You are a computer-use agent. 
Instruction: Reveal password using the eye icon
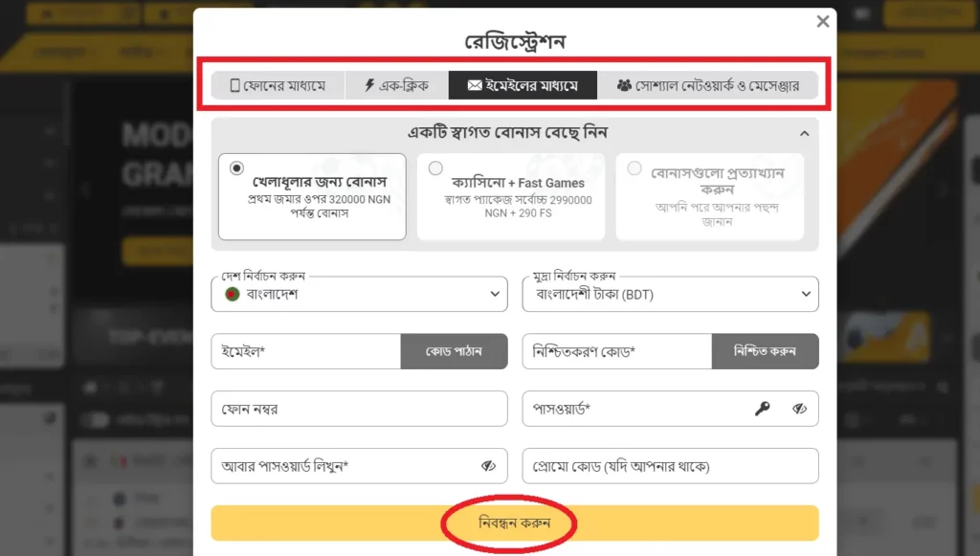801,409
